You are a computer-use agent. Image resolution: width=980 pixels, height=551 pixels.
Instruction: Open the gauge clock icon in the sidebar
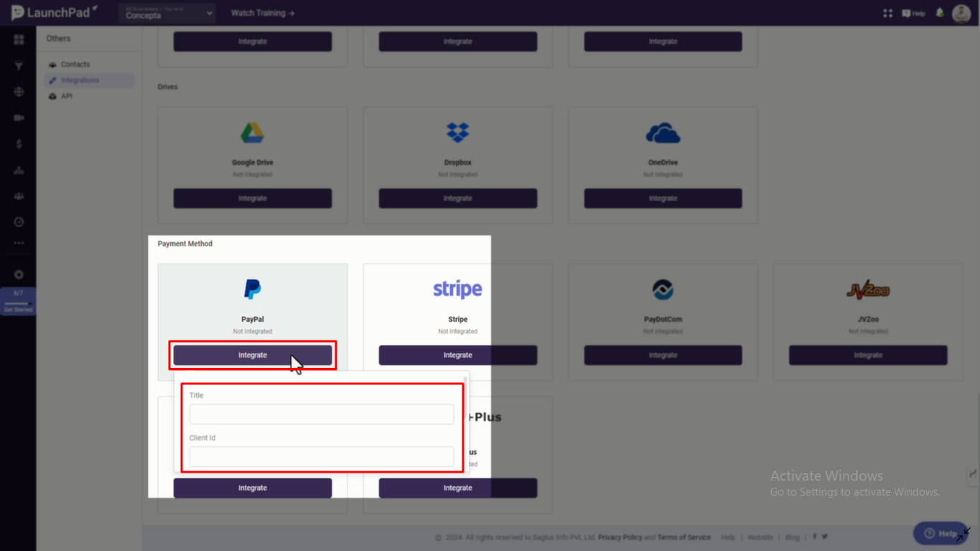point(19,222)
